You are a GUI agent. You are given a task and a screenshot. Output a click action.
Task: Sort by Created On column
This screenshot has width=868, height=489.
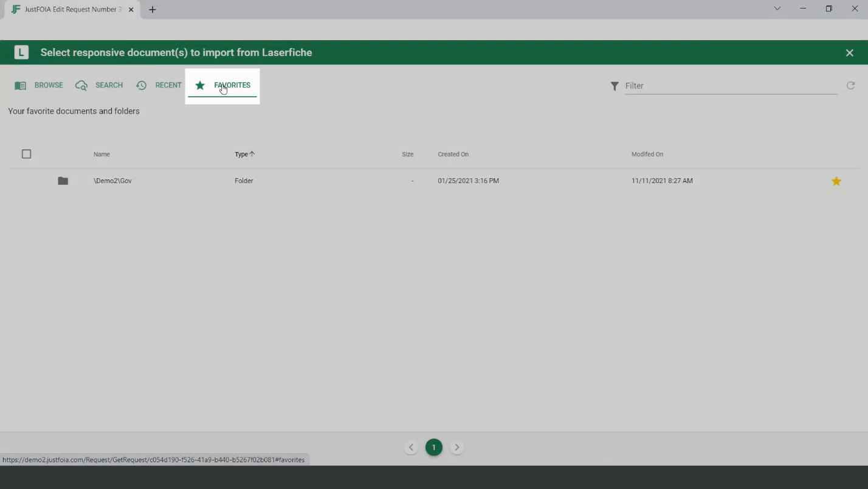(453, 154)
